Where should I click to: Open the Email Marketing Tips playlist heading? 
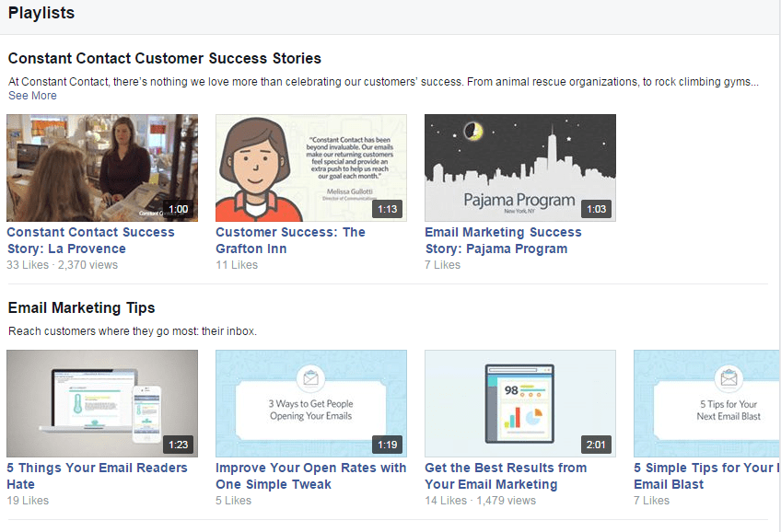point(81,307)
